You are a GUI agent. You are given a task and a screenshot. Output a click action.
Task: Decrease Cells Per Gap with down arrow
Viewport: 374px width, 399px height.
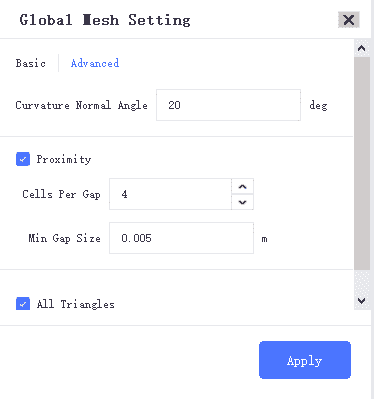[x=243, y=202]
